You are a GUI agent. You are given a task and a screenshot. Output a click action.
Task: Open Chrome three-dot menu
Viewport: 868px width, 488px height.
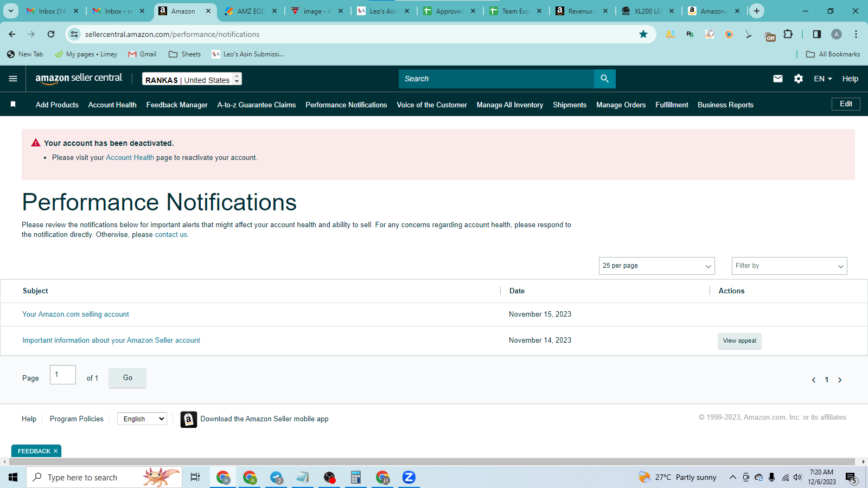tap(856, 34)
